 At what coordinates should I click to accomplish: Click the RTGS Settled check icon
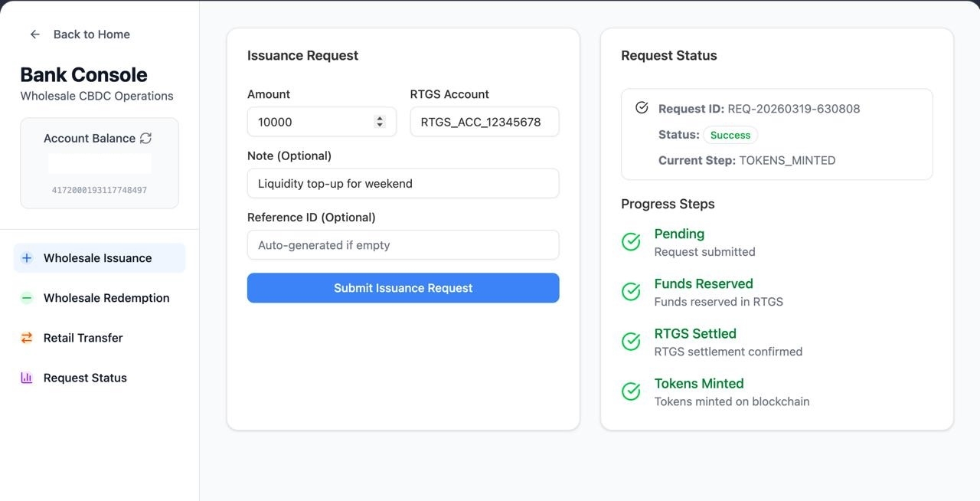pos(631,342)
